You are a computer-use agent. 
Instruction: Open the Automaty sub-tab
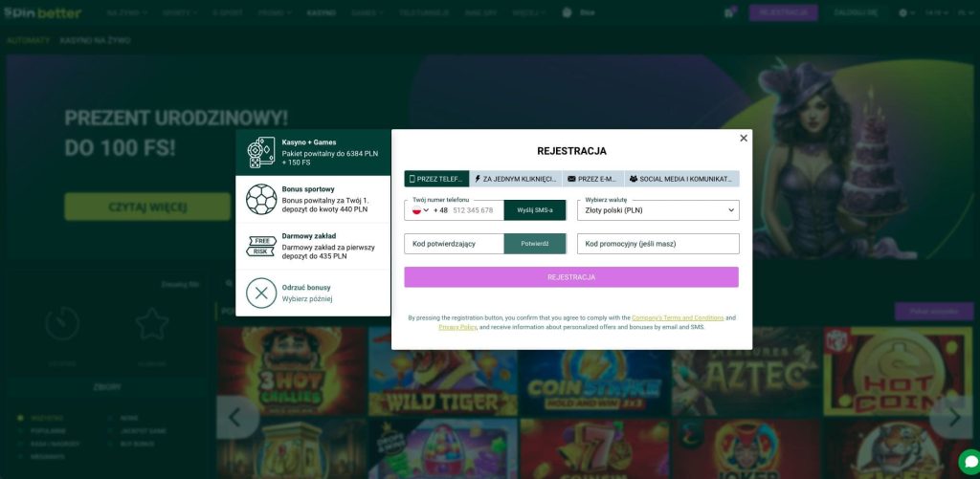coord(28,40)
